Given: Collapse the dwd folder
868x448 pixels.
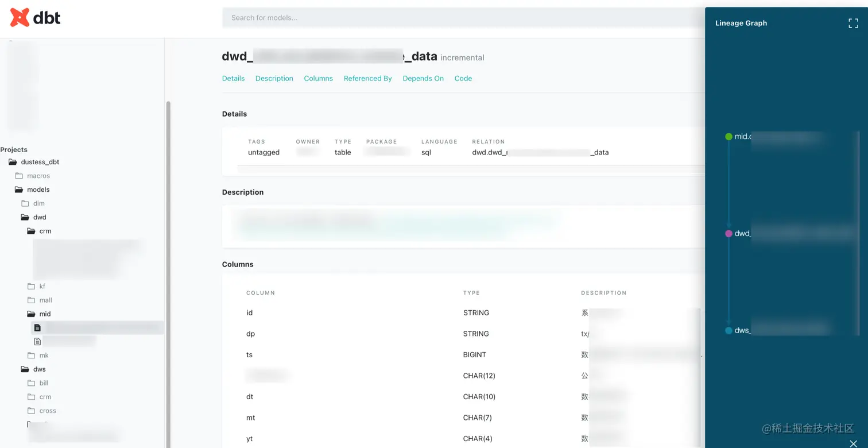Looking at the screenshot, I should [33, 217].
